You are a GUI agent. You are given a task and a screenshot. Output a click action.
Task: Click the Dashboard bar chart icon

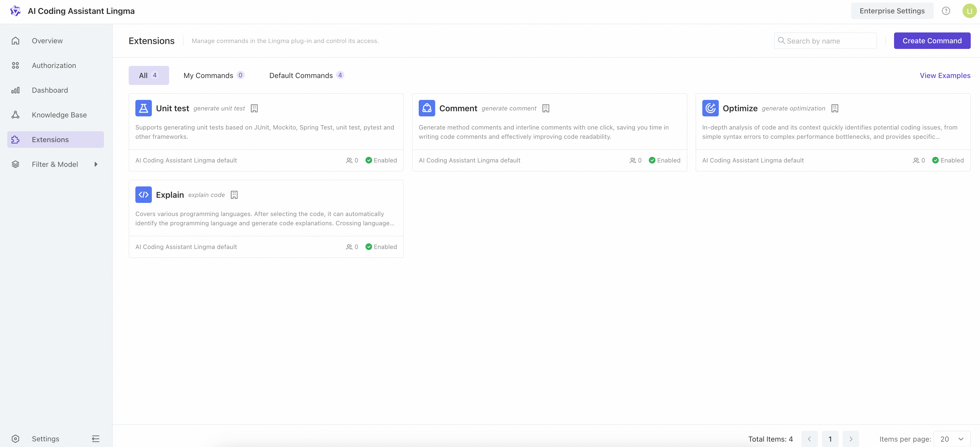point(15,90)
